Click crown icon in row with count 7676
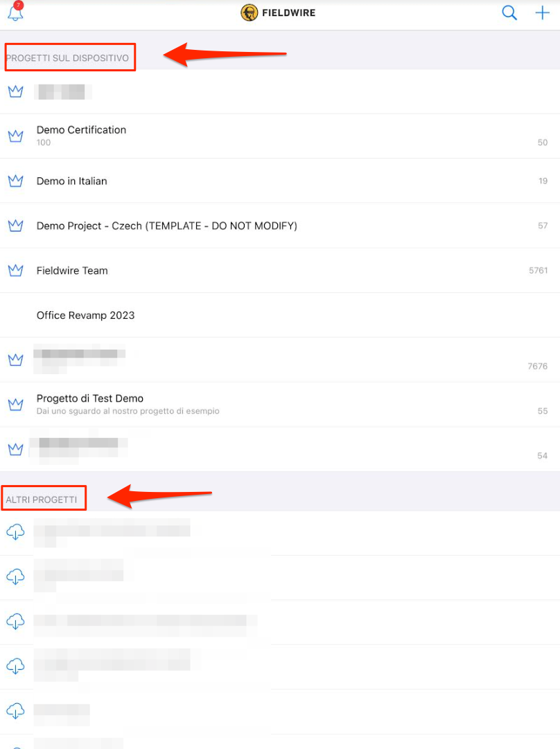The height and width of the screenshot is (749, 560). pyautogui.click(x=16, y=360)
